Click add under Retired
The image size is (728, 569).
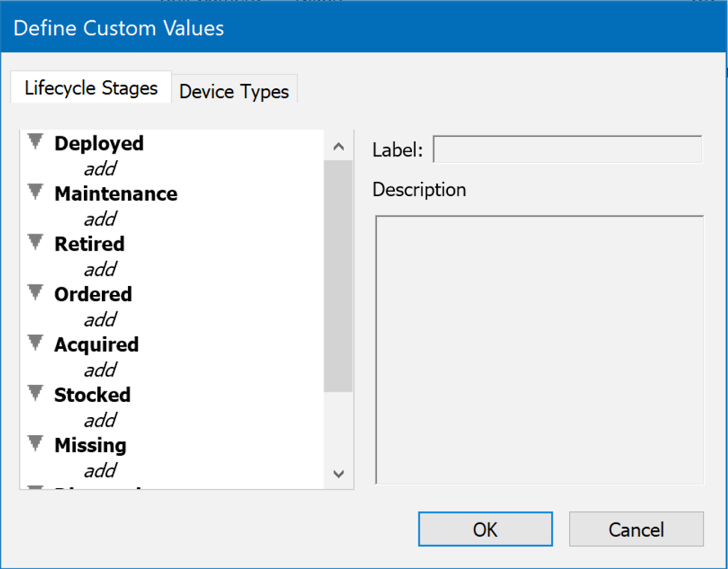click(100, 269)
